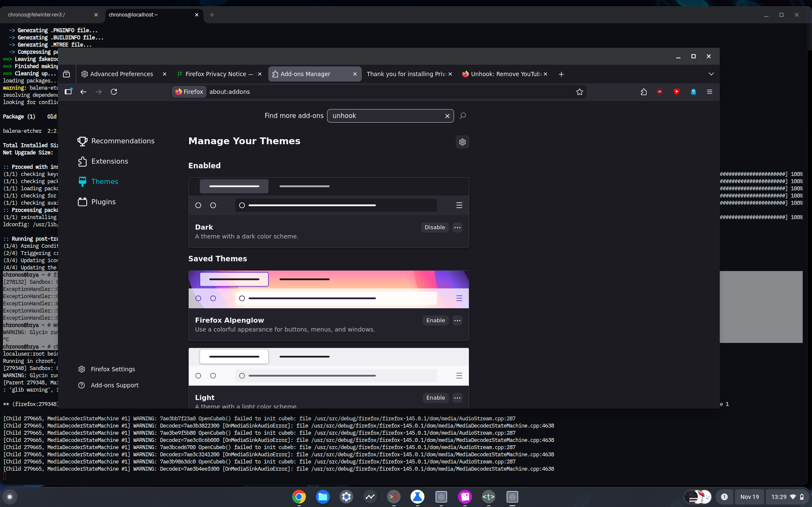This screenshot has height=507, width=812.
Task: Open the Files app from the shelf
Action: (x=323, y=497)
